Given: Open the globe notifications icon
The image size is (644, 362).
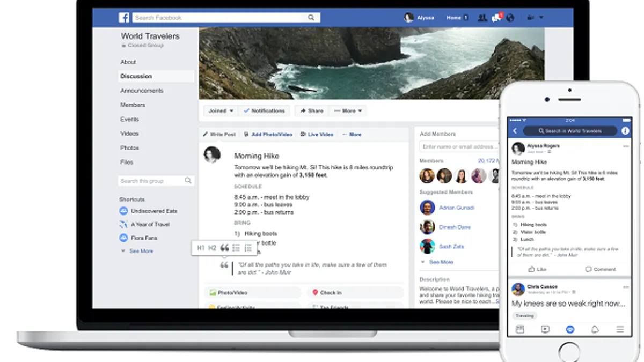Looking at the screenshot, I should [510, 18].
